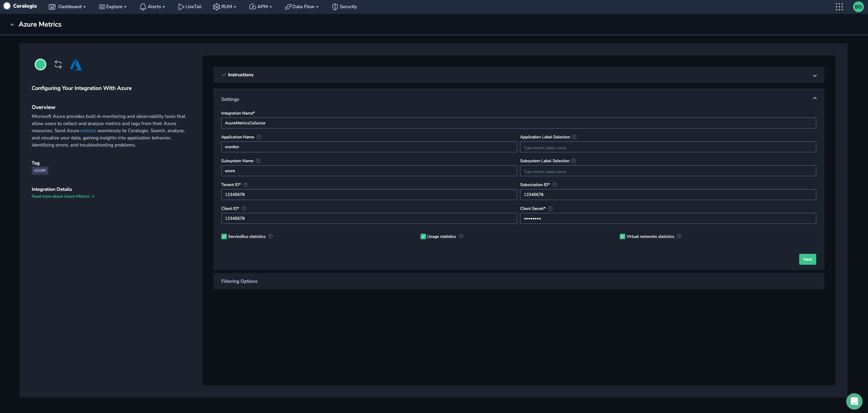Click the Subsystem Name field

(369, 171)
